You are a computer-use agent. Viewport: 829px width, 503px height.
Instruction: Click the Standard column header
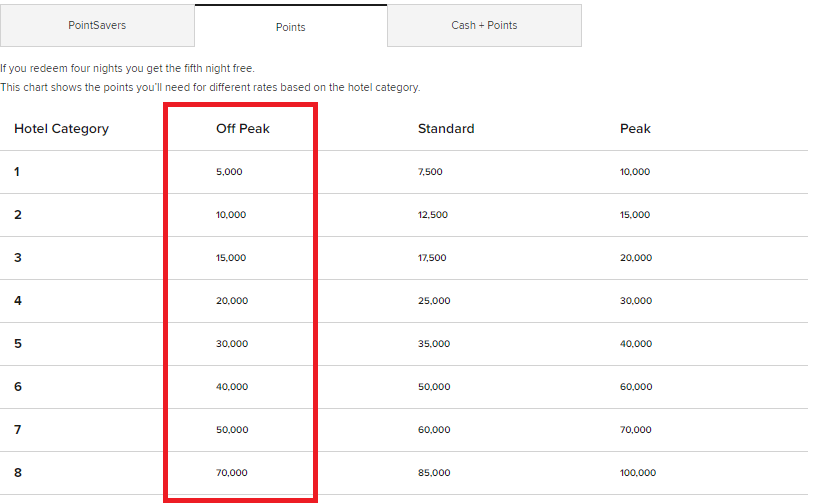click(x=446, y=129)
